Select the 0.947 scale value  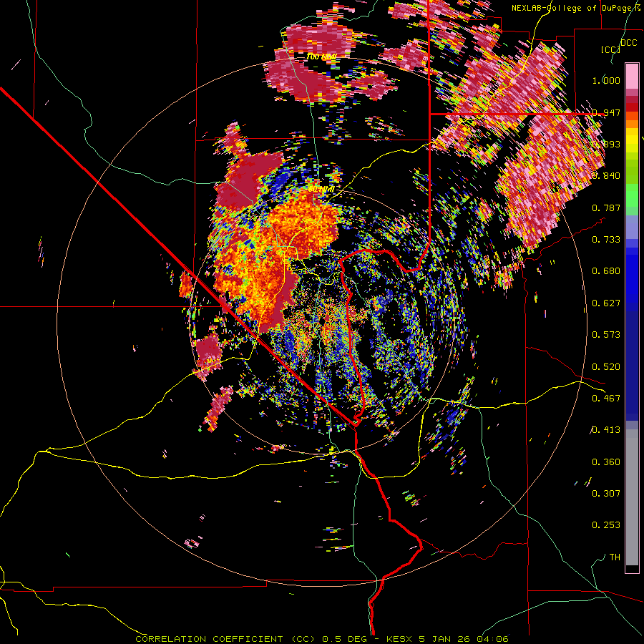(x=606, y=112)
